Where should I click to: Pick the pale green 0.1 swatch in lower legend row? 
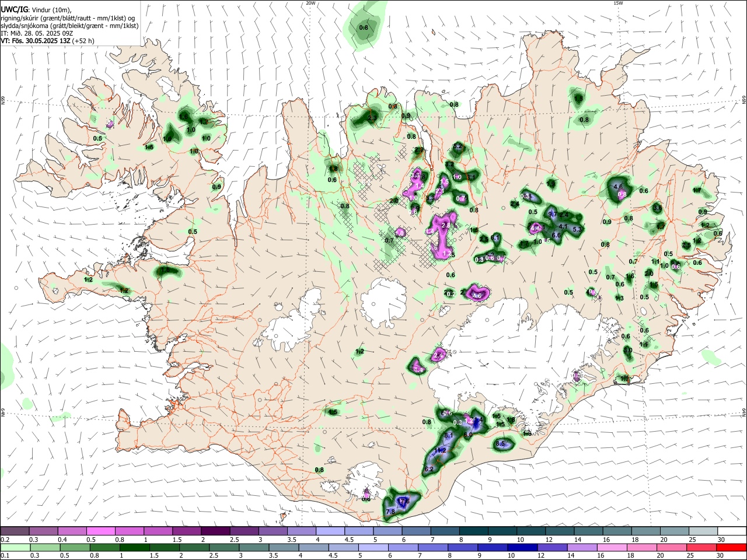click(15, 548)
